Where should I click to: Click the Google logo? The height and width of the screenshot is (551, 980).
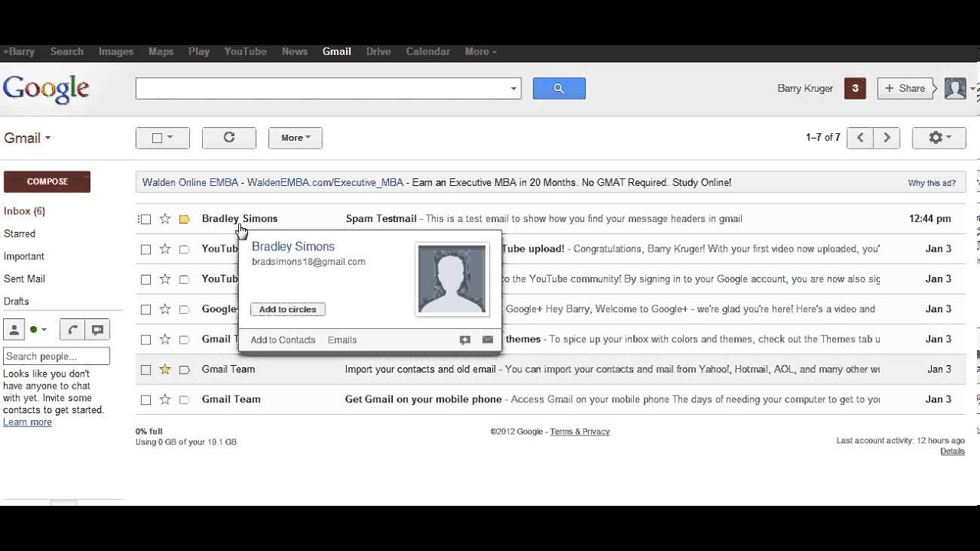(x=46, y=89)
